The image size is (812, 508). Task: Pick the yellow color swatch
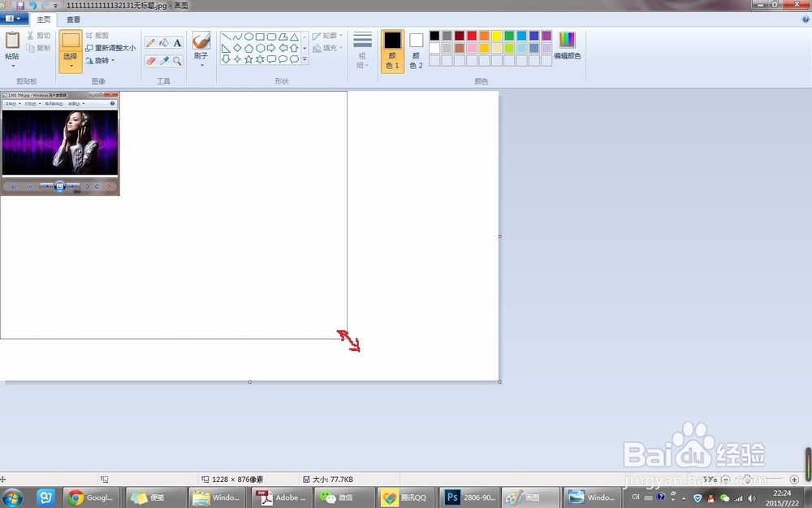[497, 36]
